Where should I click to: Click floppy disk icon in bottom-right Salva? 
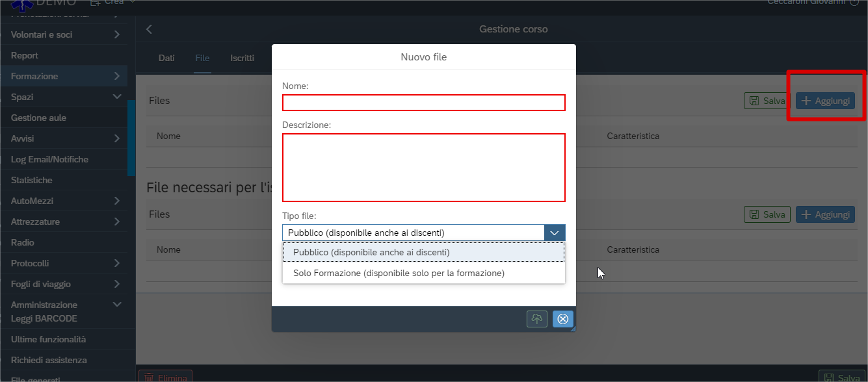point(828,377)
